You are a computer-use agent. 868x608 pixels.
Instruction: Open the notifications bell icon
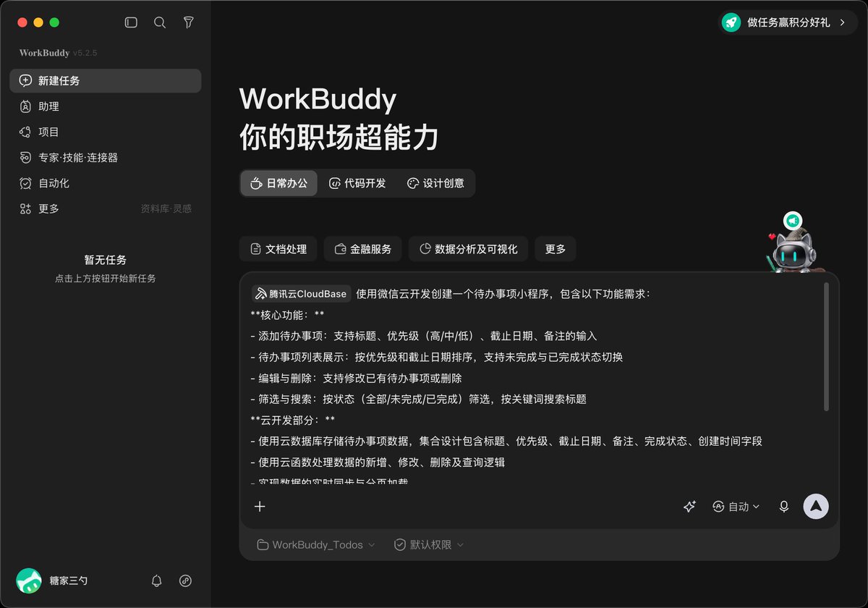point(156,580)
